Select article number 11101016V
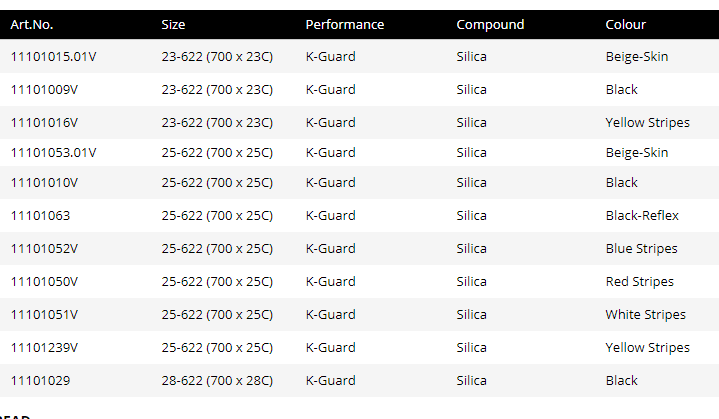The height and width of the screenshot is (419, 719). pyautogui.click(x=44, y=123)
